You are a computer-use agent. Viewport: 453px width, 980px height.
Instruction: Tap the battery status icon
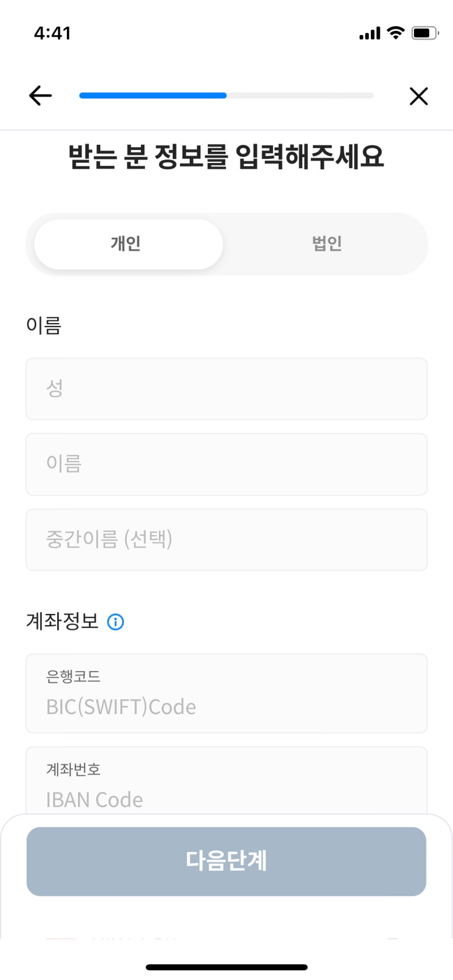click(x=425, y=33)
